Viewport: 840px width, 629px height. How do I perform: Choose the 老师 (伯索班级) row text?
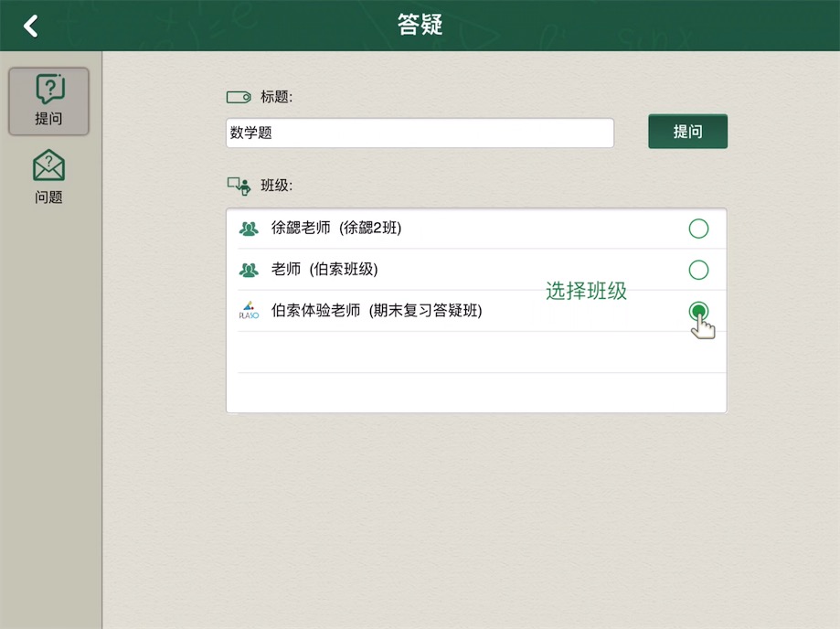click(324, 270)
